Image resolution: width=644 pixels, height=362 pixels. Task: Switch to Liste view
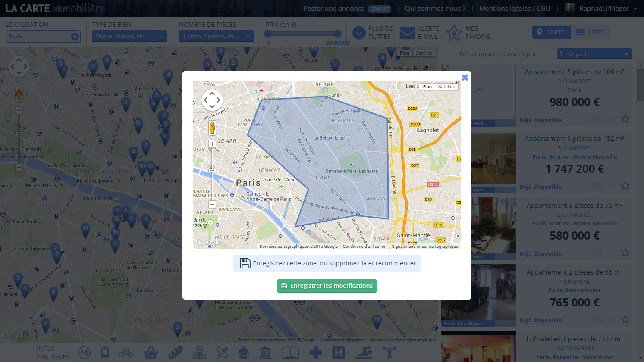[x=590, y=32]
